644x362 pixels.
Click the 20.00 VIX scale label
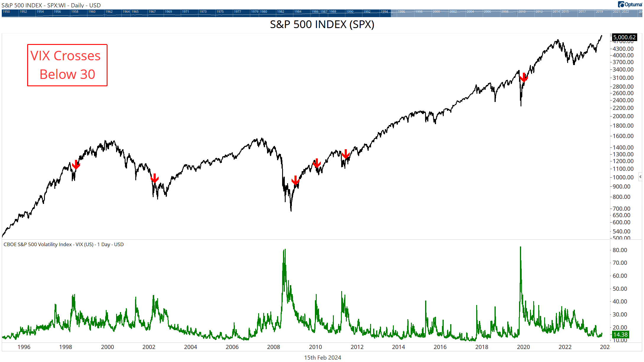pyautogui.click(x=620, y=327)
